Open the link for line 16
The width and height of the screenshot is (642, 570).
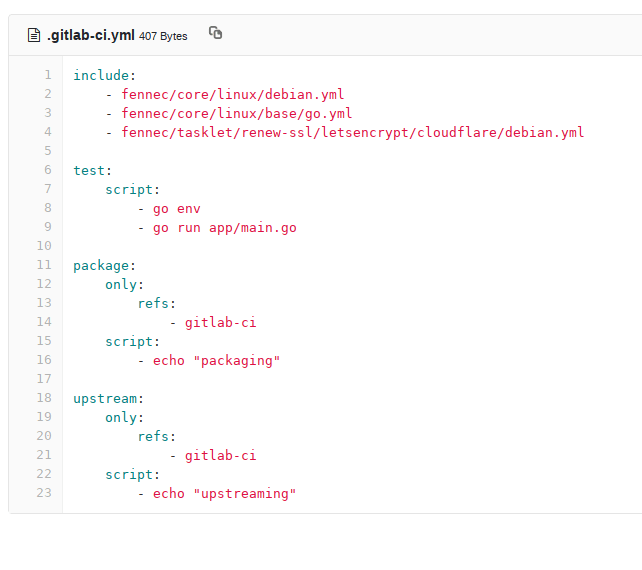[x=44, y=360]
